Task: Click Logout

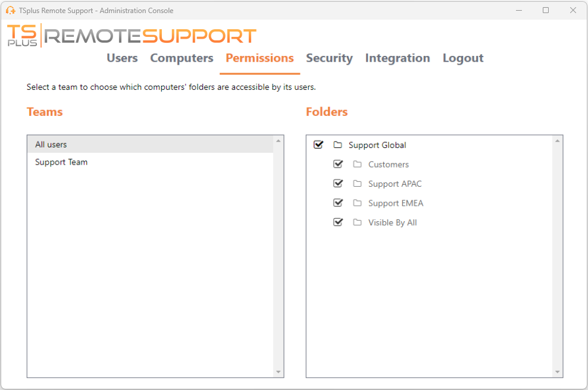Action: 463,58
